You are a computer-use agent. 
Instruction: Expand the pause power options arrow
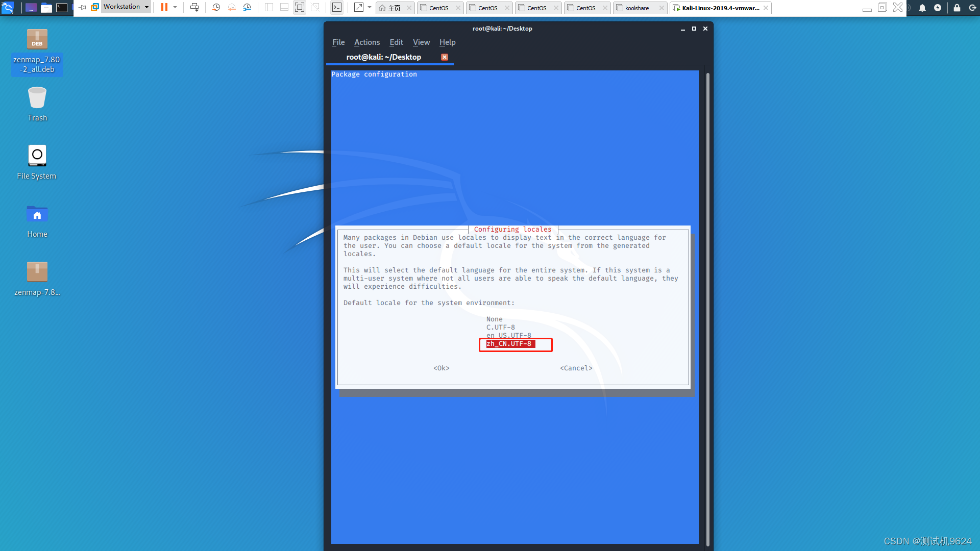coord(175,7)
